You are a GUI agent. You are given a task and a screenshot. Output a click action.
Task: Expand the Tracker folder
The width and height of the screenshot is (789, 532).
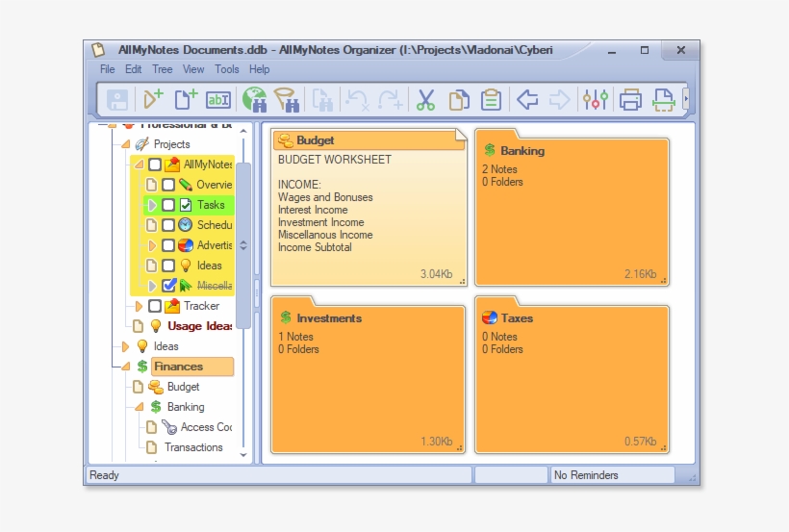139,306
